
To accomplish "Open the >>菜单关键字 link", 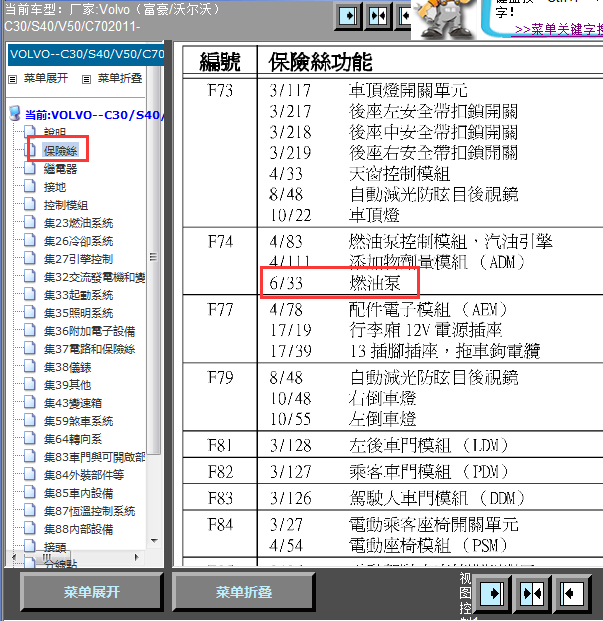I will (x=559, y=29).
